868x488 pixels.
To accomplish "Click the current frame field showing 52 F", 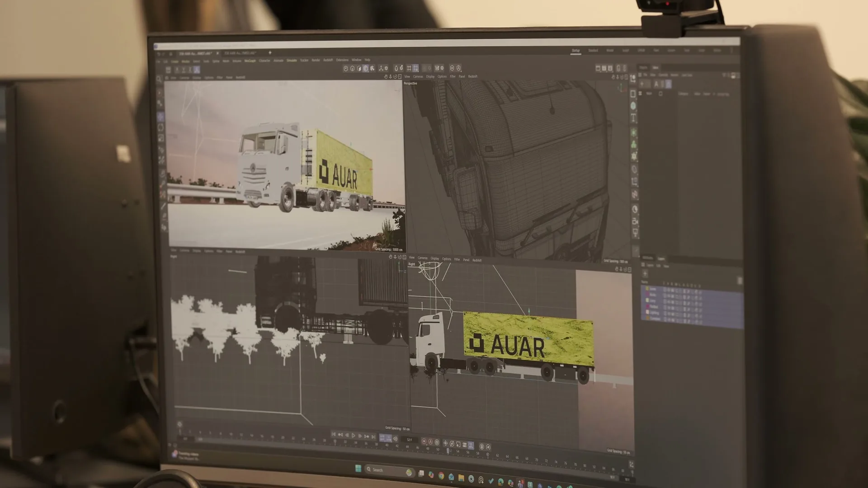I will pyautogui.click(x=409, y=440).
